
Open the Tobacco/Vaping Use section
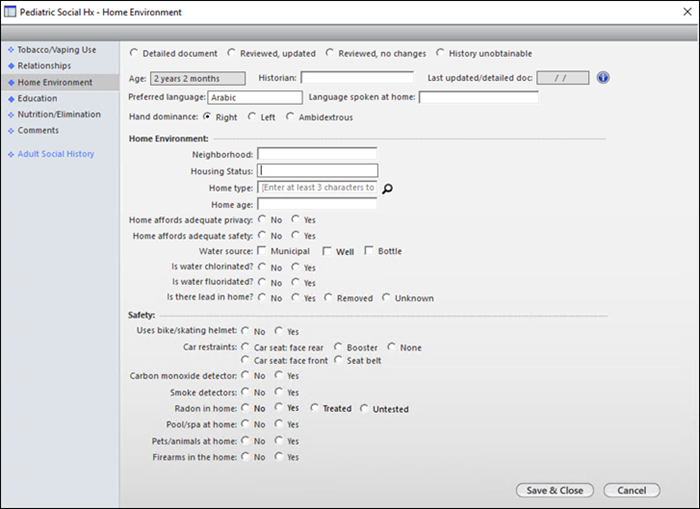tap(56, 50)
